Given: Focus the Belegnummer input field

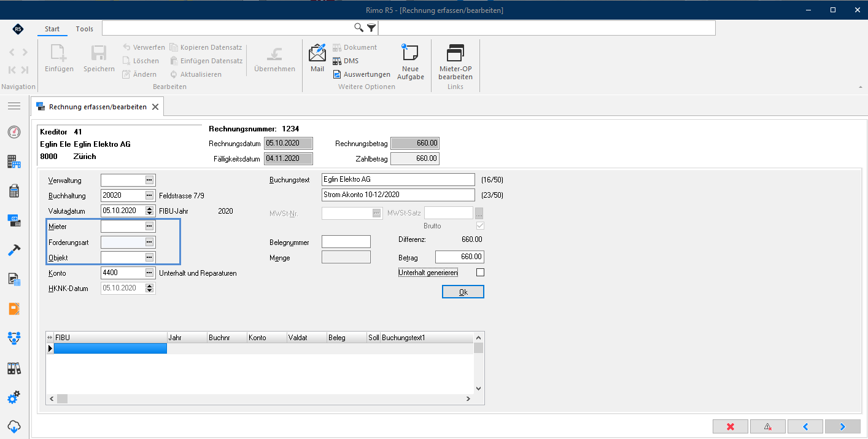Looking at the screenshot, I should point(346,242).
